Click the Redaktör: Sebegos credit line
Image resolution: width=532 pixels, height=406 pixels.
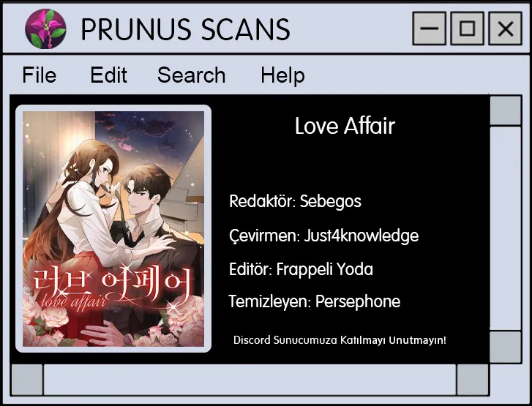295,201
